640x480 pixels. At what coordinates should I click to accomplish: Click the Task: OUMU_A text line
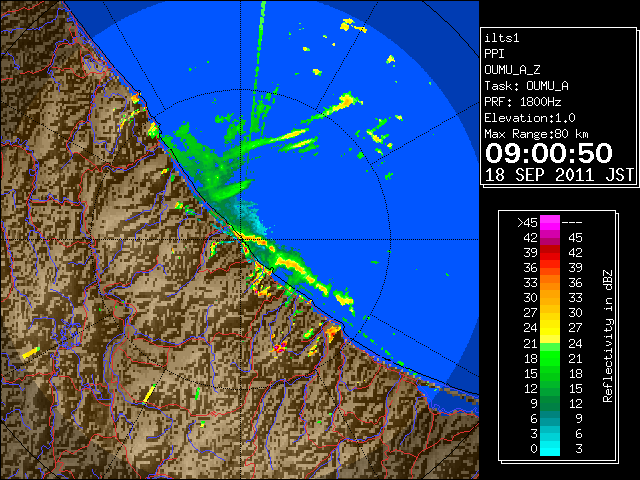(526, 86)
